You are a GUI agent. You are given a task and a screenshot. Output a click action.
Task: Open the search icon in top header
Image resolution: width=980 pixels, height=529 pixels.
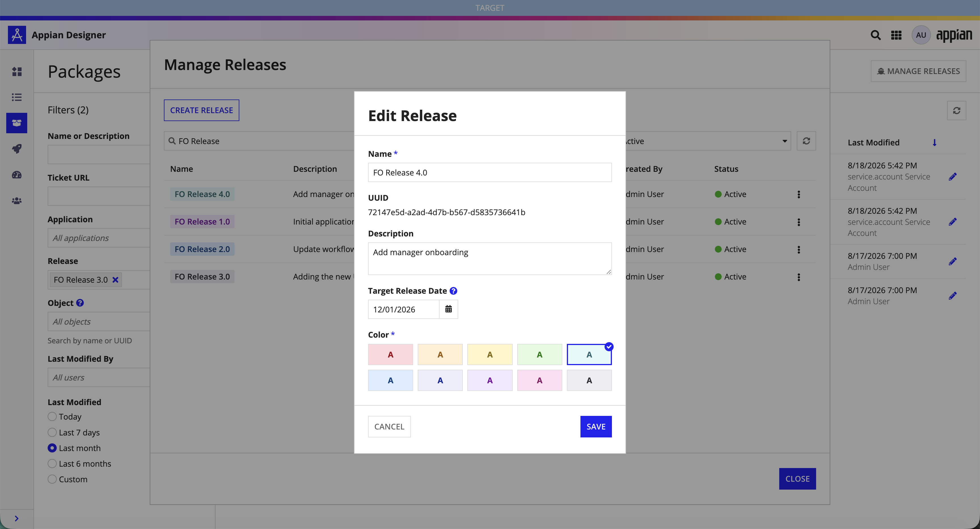[x=875, y=35]
